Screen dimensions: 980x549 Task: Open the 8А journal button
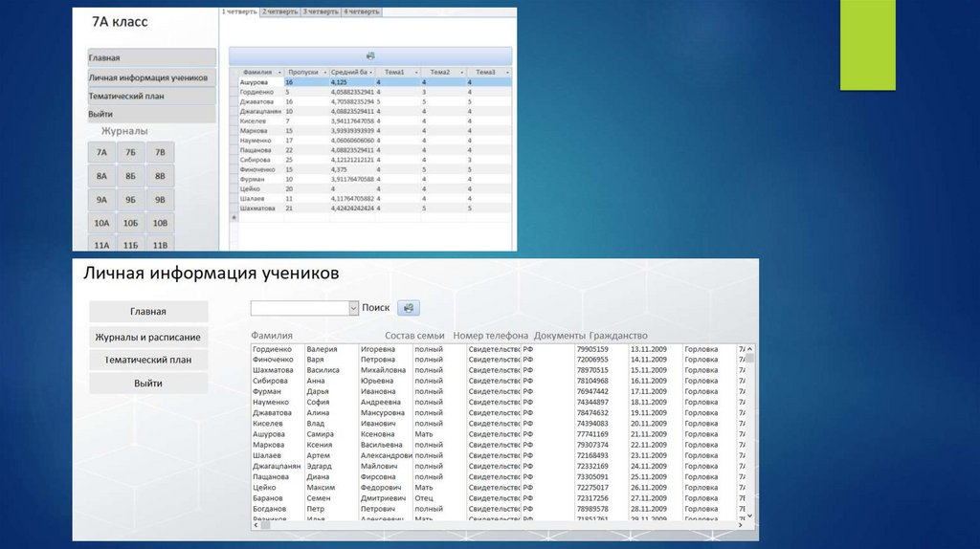tap(101, 176)
